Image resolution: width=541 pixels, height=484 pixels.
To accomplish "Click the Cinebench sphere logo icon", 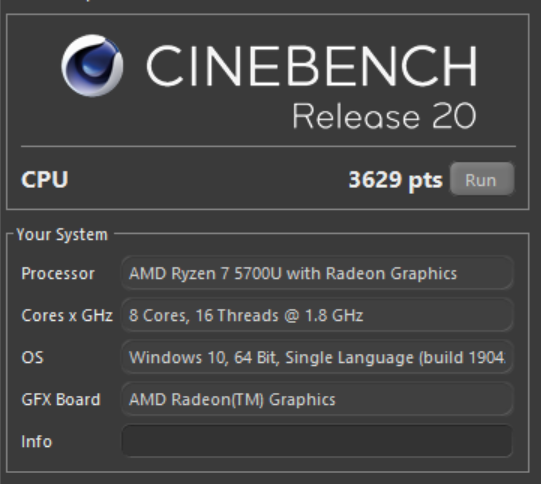I will pyautogui.click(x=92, y=66).
